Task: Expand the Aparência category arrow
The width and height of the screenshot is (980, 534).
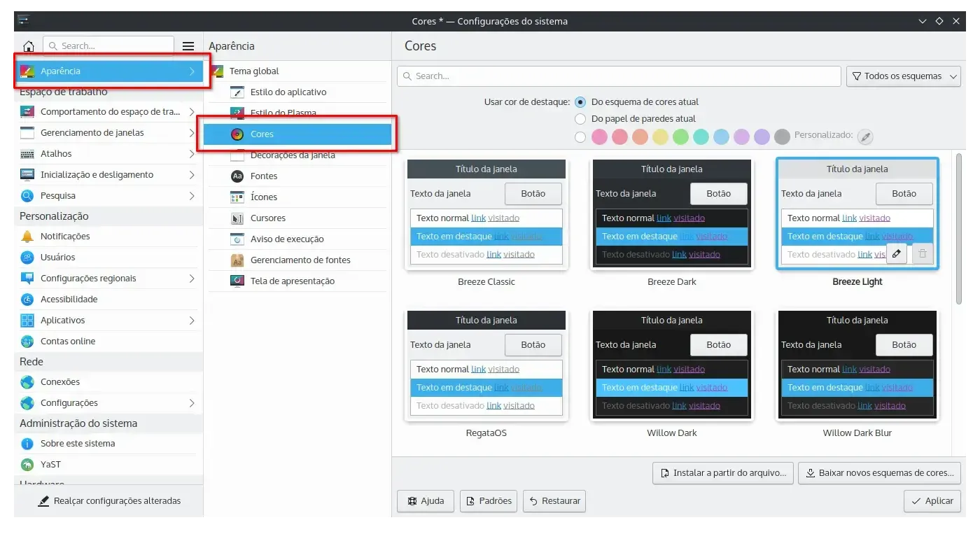Action: click(x=192, y=71)
